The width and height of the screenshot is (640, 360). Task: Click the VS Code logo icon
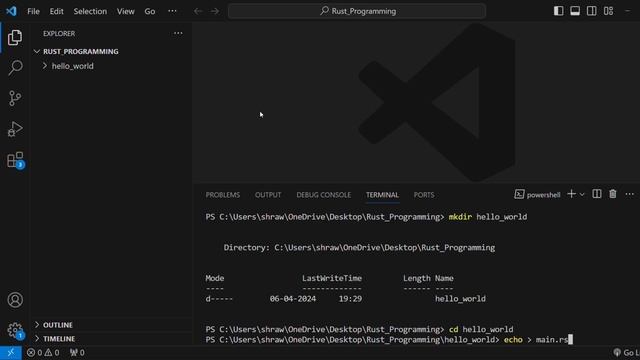click(x=11, y=11)
